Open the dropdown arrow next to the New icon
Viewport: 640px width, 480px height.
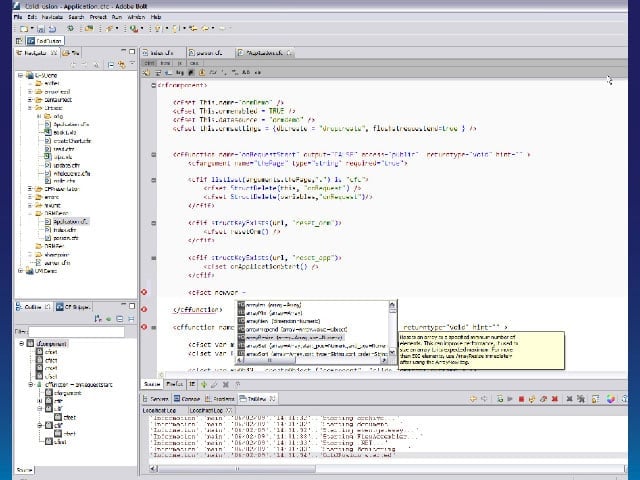32,29
